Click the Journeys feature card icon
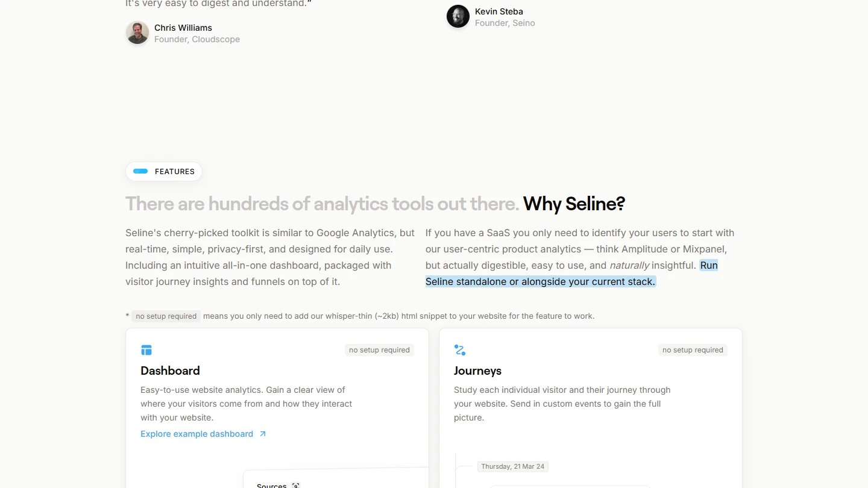 point(460,350)
